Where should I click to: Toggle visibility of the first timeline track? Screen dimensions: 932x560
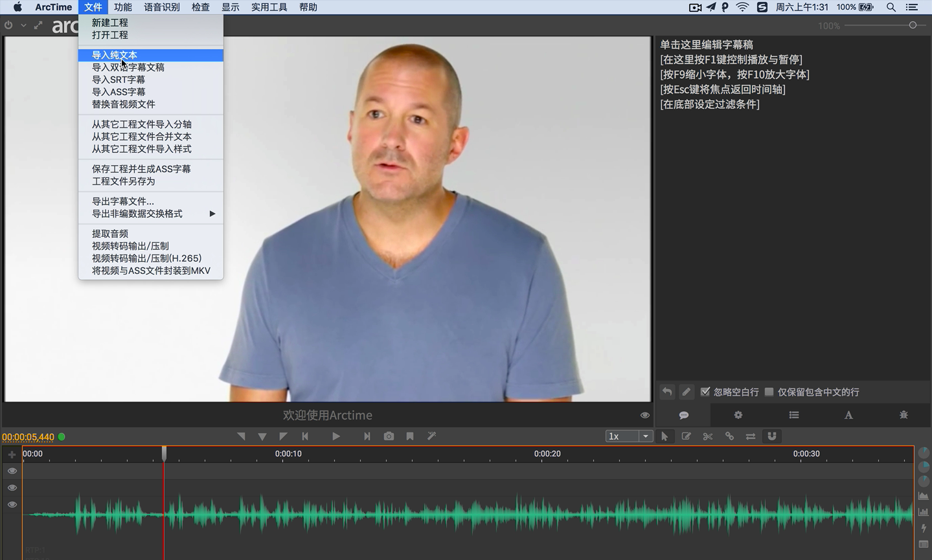[x=12, y=471]
